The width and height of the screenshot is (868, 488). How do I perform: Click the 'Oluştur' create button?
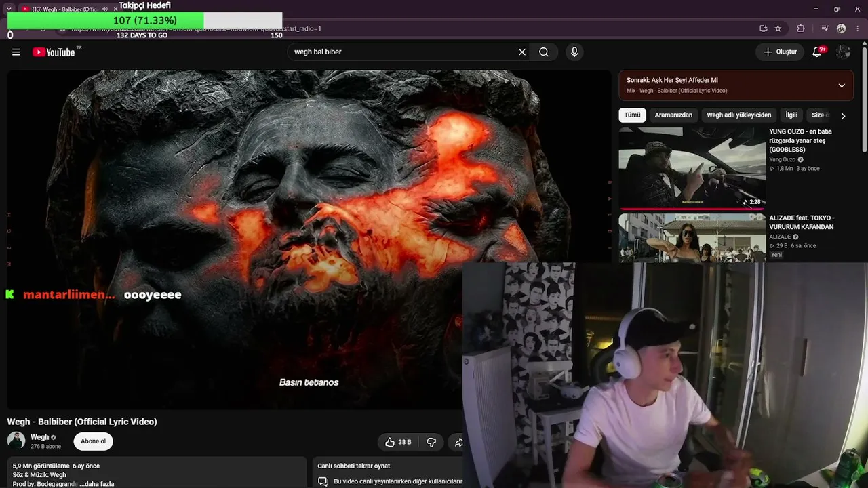780,52
